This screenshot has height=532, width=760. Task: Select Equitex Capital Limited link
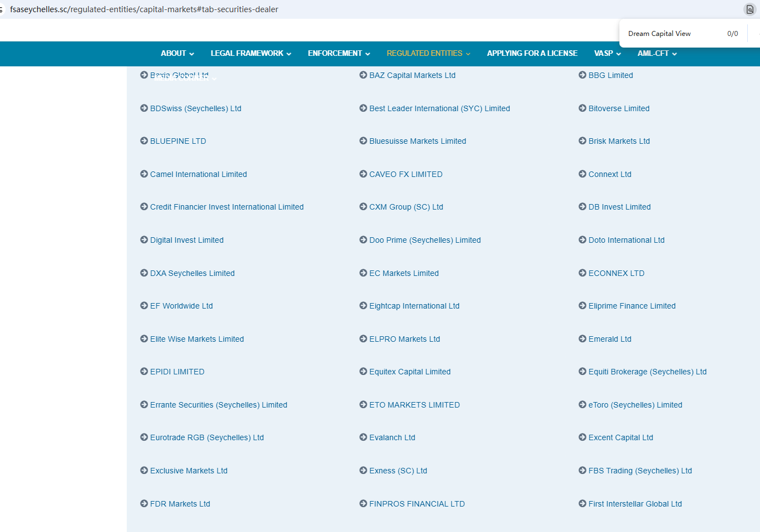[x=410, y=372]
